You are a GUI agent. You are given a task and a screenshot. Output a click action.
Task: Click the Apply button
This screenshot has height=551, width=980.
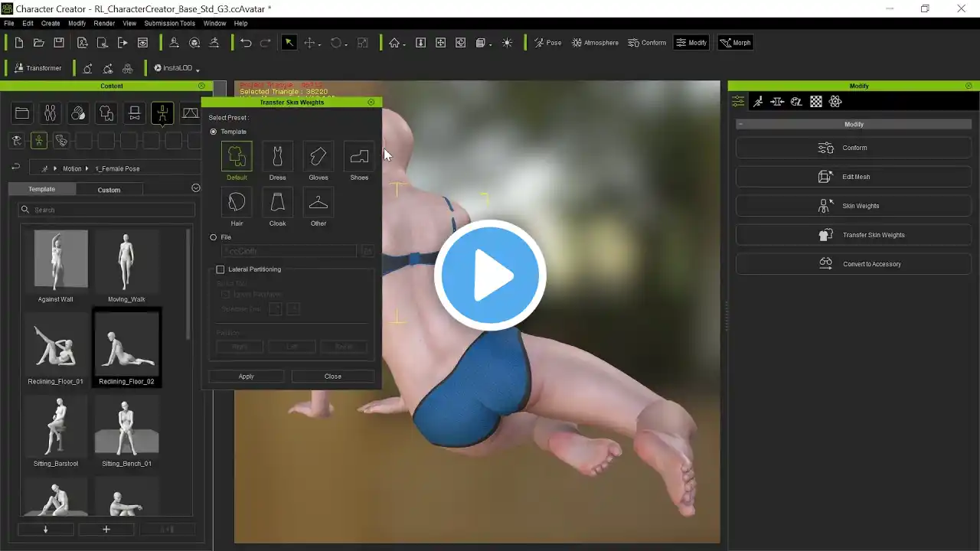246,377
